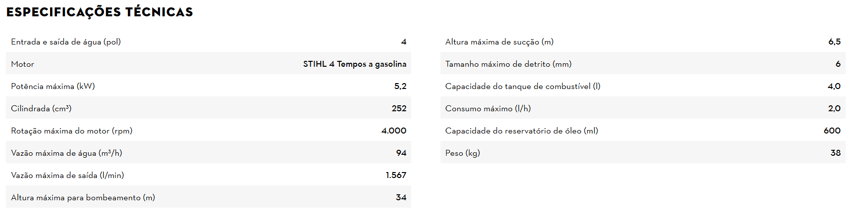This screenshot has height=222, width=868.
Task: Click the "Cilindrada (cm³)" label
Action: (x=41, y=109)
